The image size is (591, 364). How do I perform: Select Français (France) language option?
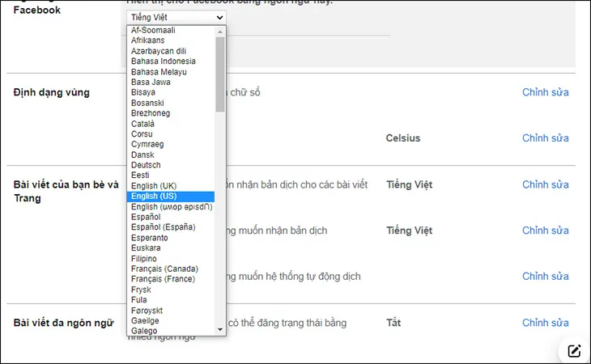(171, 279)
